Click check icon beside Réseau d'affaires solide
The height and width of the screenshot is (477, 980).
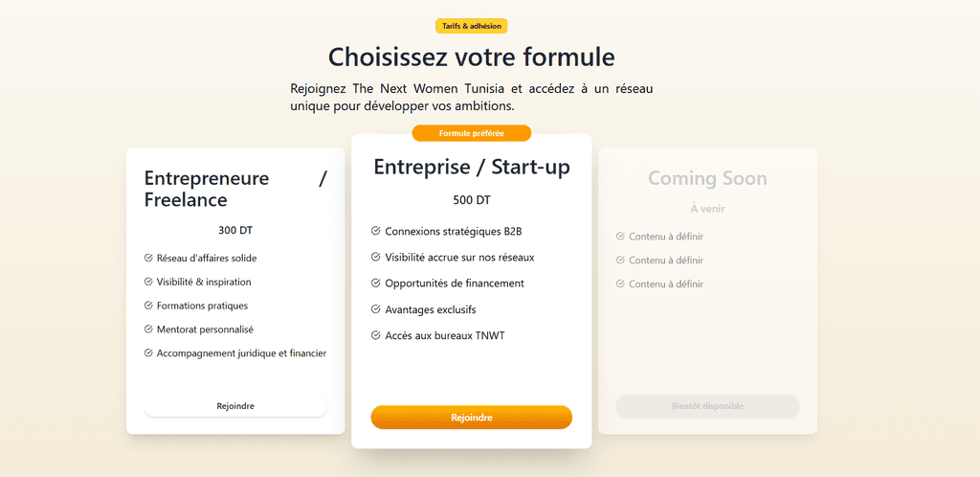[x=148, y=258]
